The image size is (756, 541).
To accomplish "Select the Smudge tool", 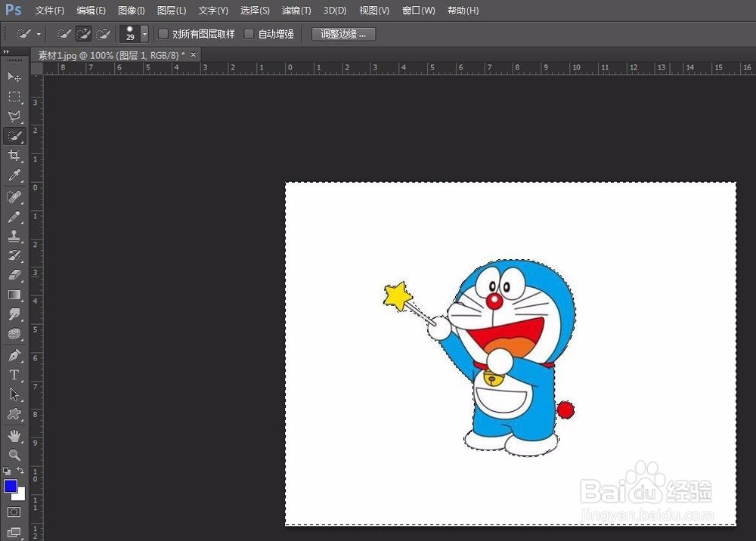I will tap(14, 314).
